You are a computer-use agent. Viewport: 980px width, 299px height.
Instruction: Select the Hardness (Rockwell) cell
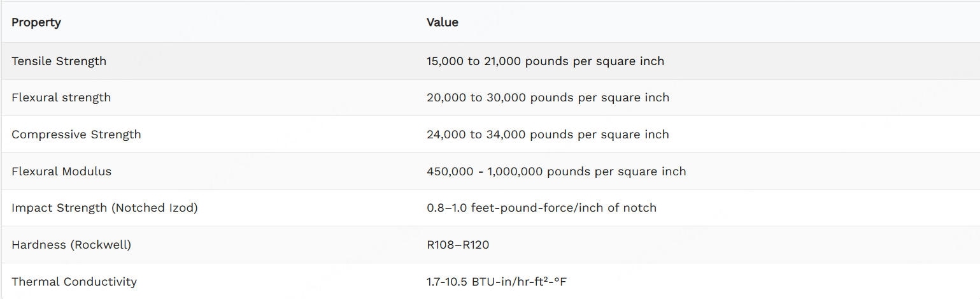71,245
